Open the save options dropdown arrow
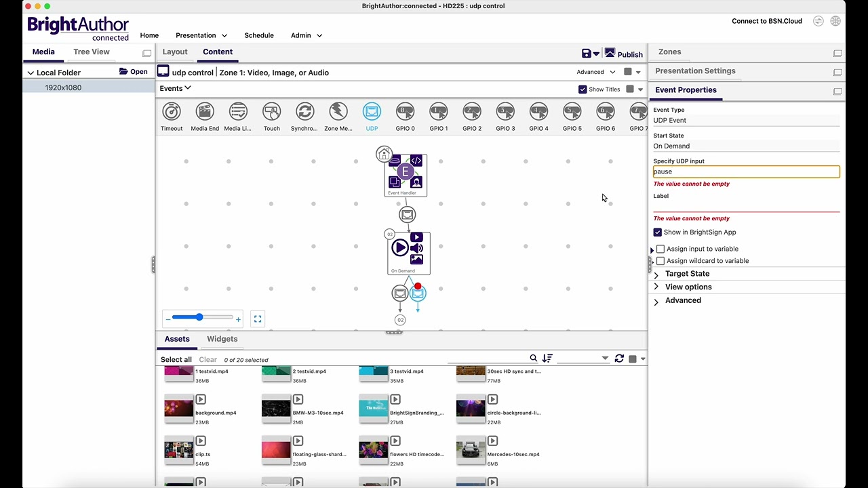 597,54
